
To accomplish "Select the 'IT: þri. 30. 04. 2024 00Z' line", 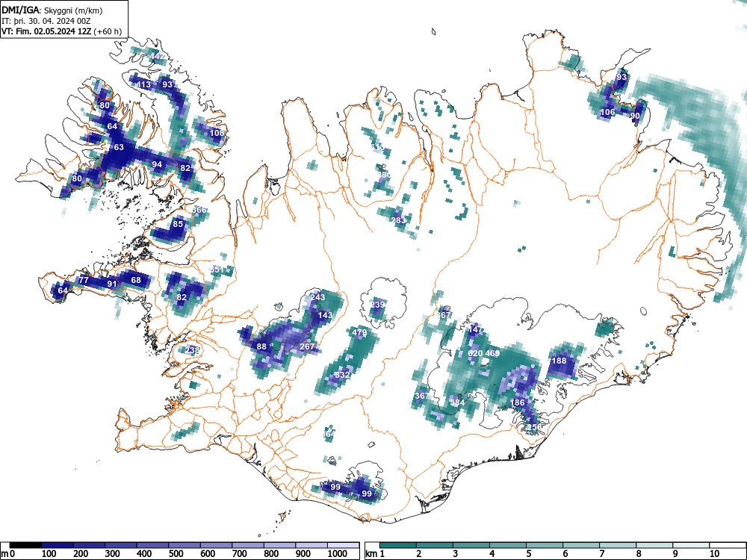I will [46, 21].
